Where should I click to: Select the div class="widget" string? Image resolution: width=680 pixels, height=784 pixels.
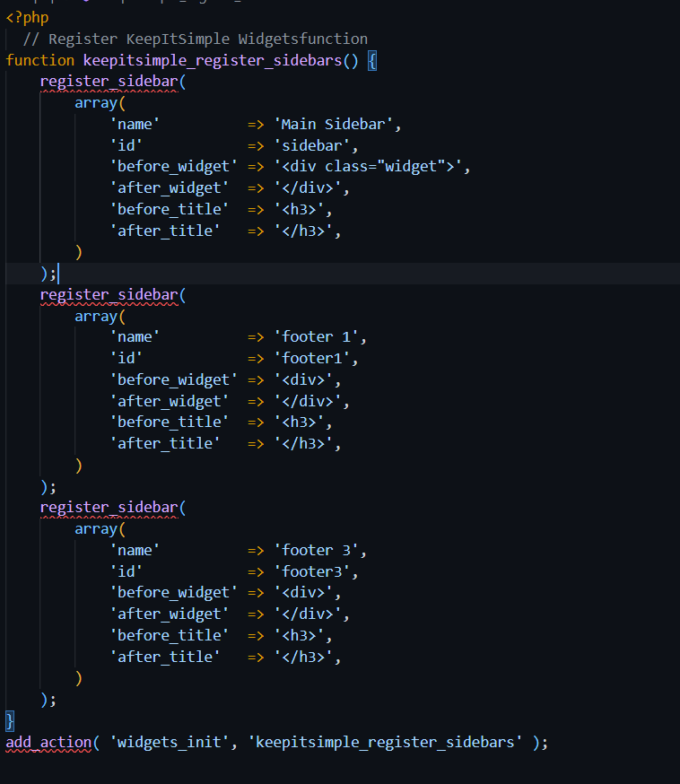click(372, 167)
